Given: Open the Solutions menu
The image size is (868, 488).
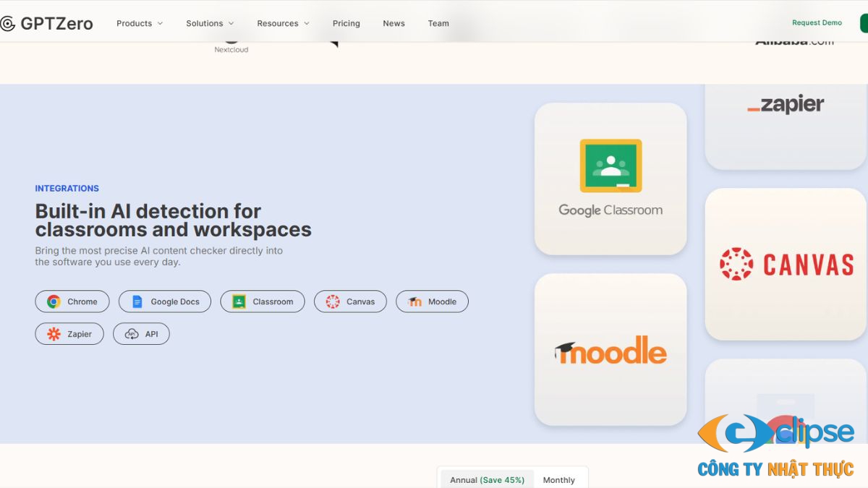Looking at the screenshot, I should (210, 23).
